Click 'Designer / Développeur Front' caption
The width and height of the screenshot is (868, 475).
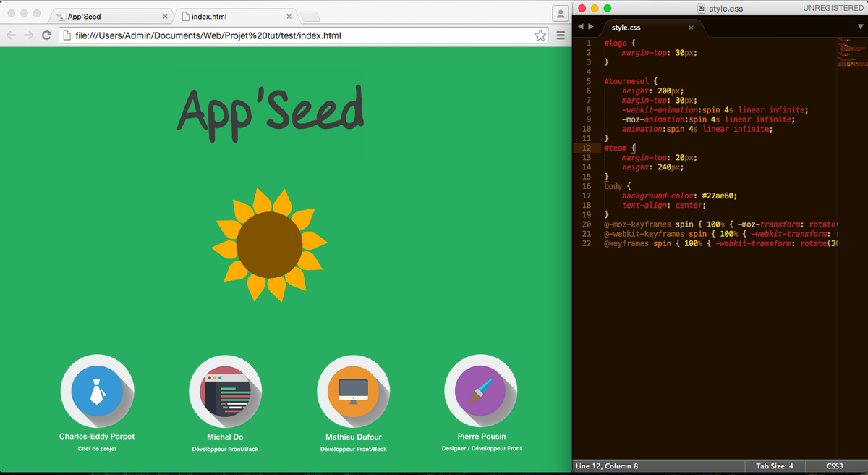(482, 448)
